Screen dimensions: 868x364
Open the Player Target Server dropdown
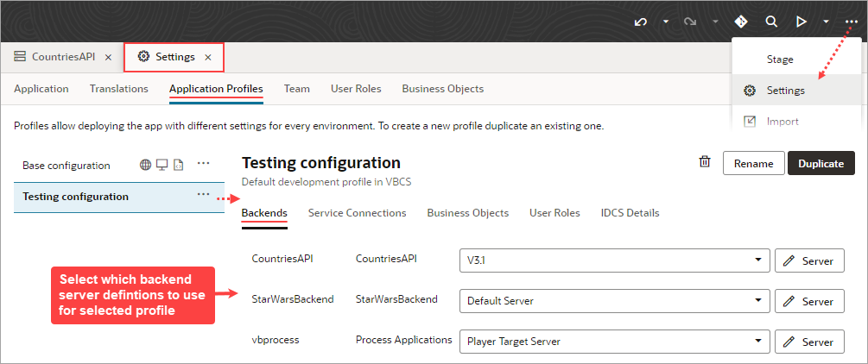(x=614, y=342)
